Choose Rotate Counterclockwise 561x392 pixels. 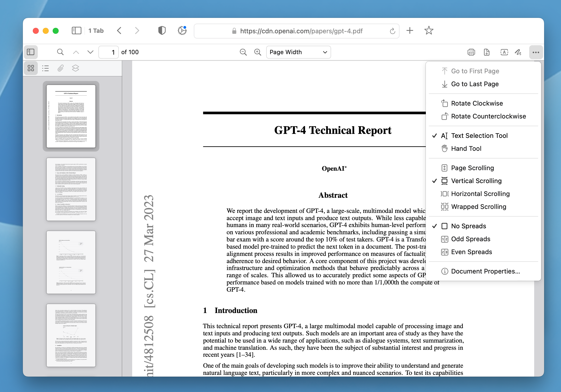483,116
